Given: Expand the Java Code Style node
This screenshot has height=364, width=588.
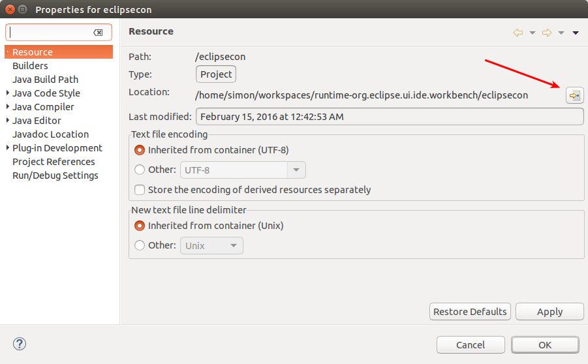Looking at the screenshot, I should pos(7,93).
